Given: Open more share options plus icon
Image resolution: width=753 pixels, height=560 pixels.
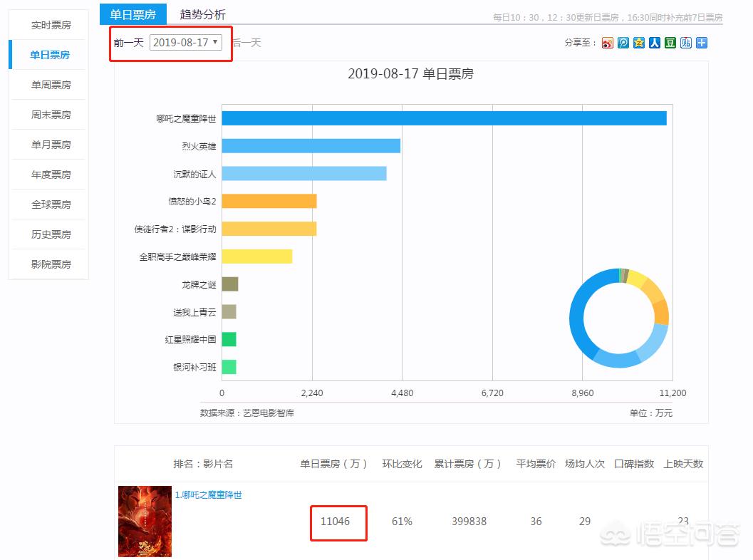Looking at the screenshot, I should [x=702, y=43].
